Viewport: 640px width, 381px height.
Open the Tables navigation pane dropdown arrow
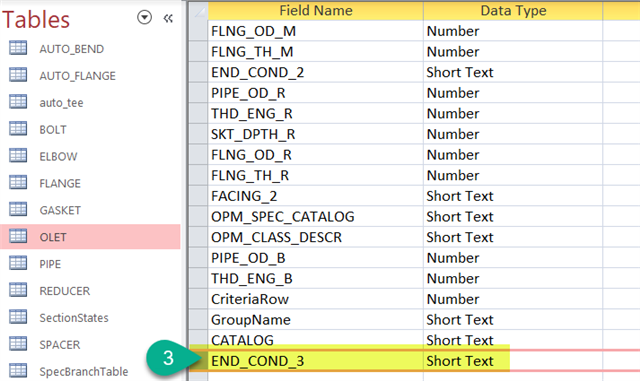[144, 18]
